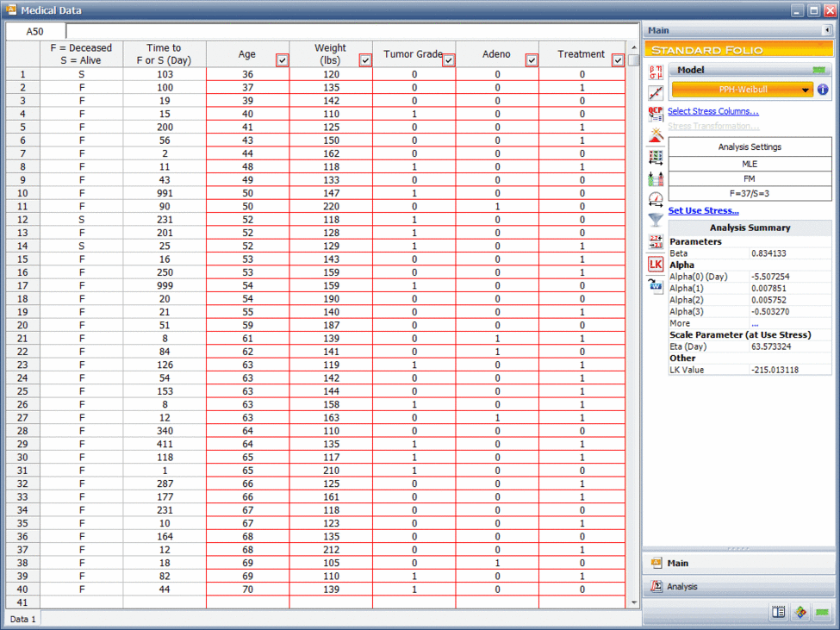The height and width of the screenshot is (630, 840).
Task: Launch the QCP Quick Calculation Pad icon
Action: click(x=656, y=114)
